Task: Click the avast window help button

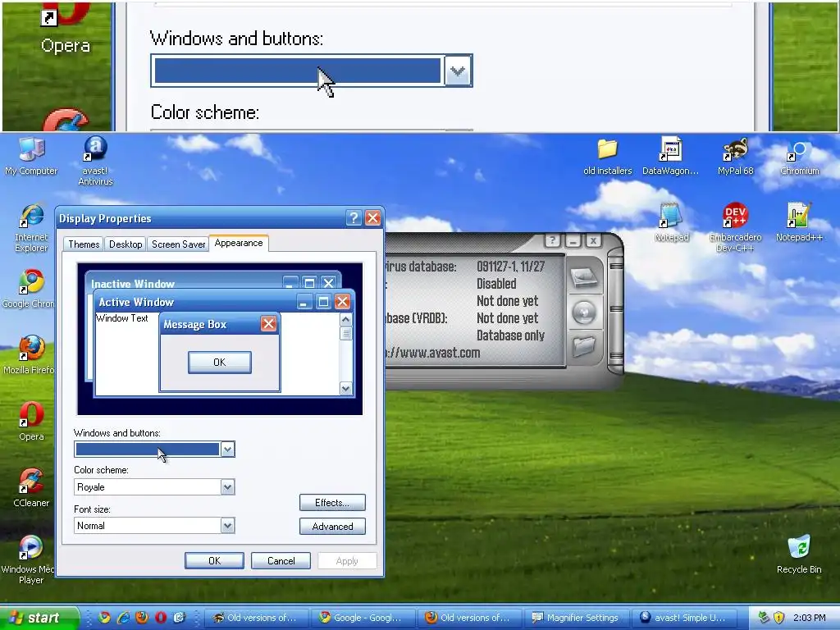Action: tap(553, 241)
